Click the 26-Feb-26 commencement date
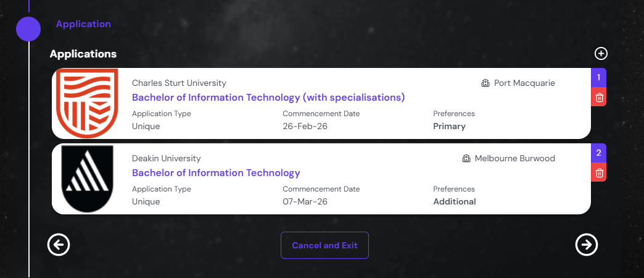The height and width of the screenshot is (278, 644). click(x=305, y=126)
